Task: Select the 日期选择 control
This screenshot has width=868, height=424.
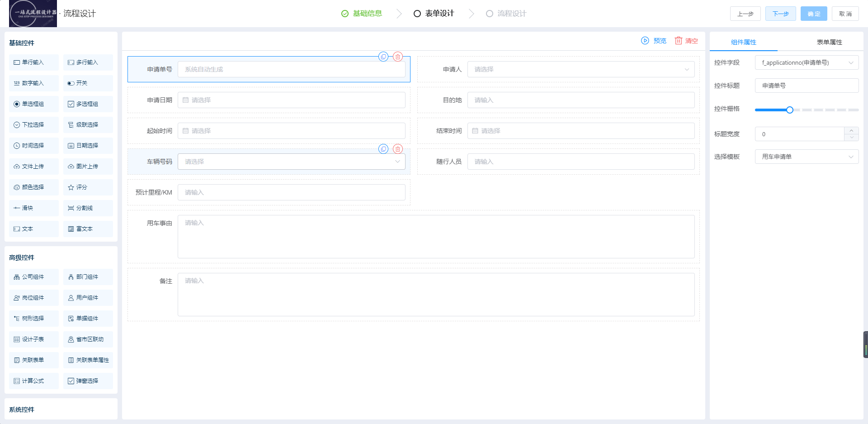Action: (x=88, y=146)
